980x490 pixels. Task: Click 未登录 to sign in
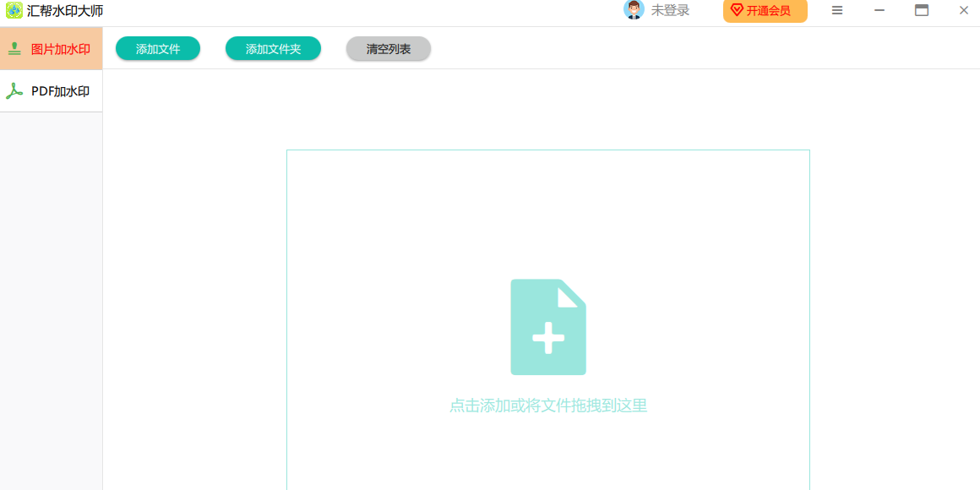(672, 11)
